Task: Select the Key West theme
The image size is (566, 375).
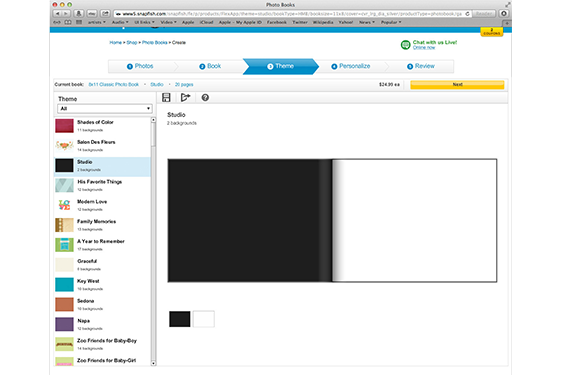Action: pyautogui.click(x=103, y=285)
